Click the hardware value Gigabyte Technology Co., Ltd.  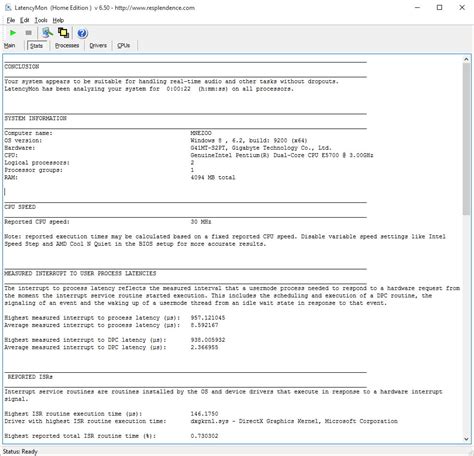pyautogui.click(x=261, y=148)
